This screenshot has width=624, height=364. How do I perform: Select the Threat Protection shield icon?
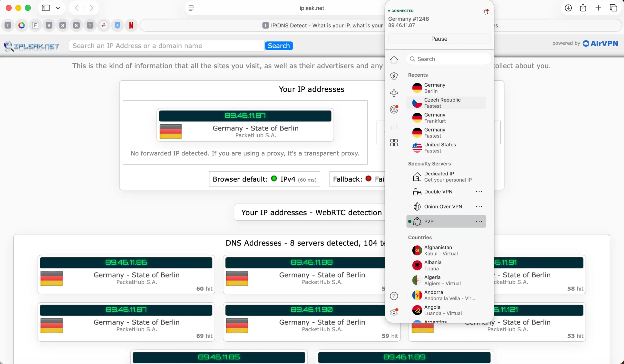pos(394,76)
